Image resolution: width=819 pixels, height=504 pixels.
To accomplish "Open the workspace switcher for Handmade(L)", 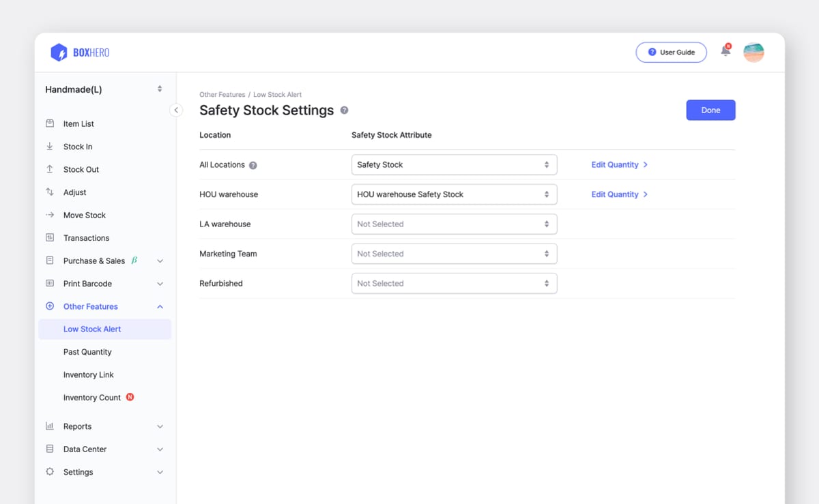I will tap(159, 89).
